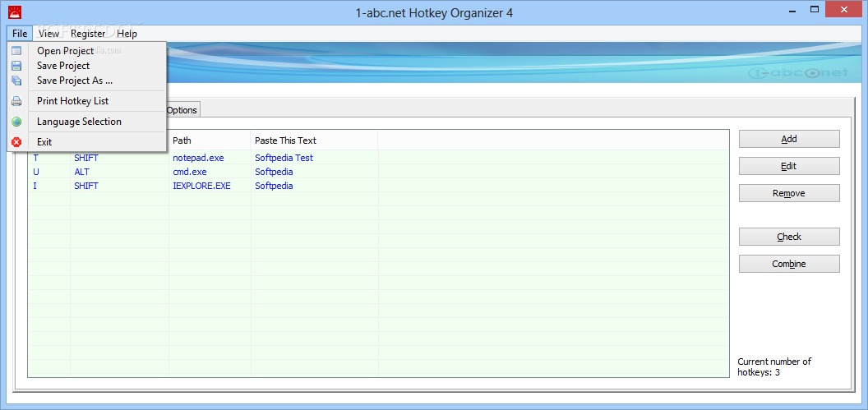Click the Current number of hotkeys label
The height and width of the screenshot is (410, 868).
tap(774, 366)
